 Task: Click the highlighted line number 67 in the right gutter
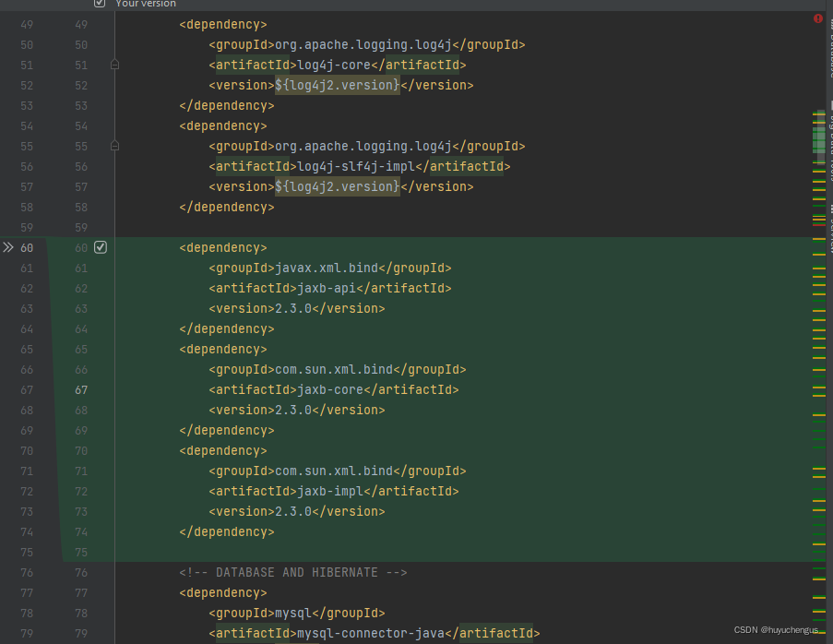click(81, 389)
